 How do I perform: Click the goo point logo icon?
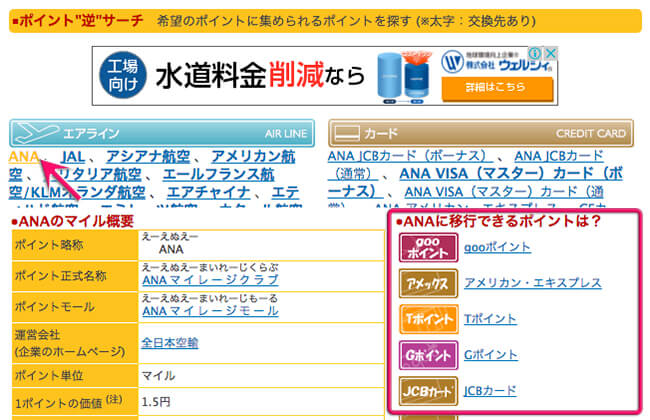point(428,248)
